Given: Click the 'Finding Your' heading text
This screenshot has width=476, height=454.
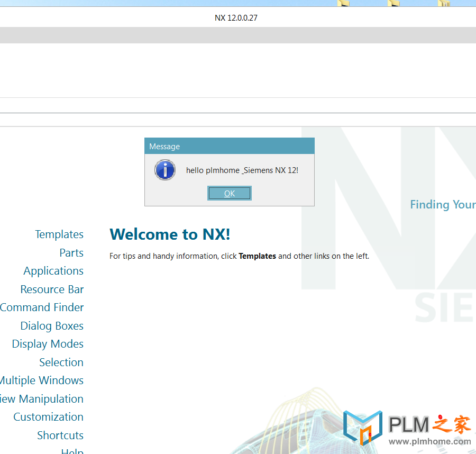Looking at the screenshot, I should click(443, 205).
